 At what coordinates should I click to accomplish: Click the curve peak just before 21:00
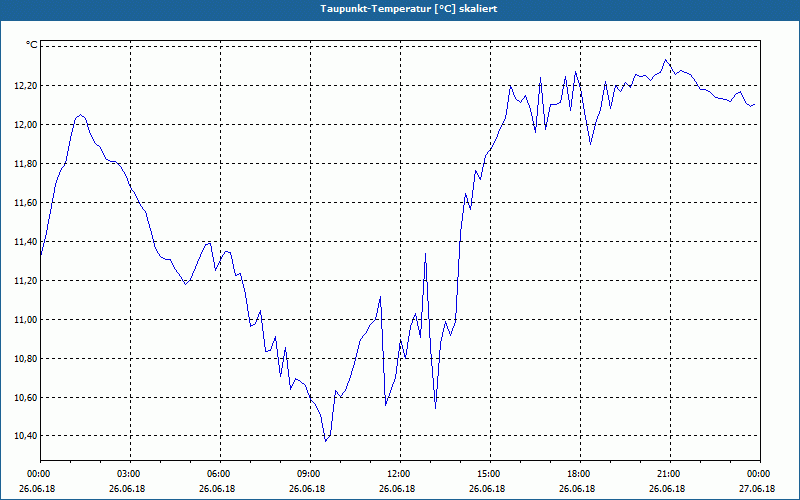point(665,60)
